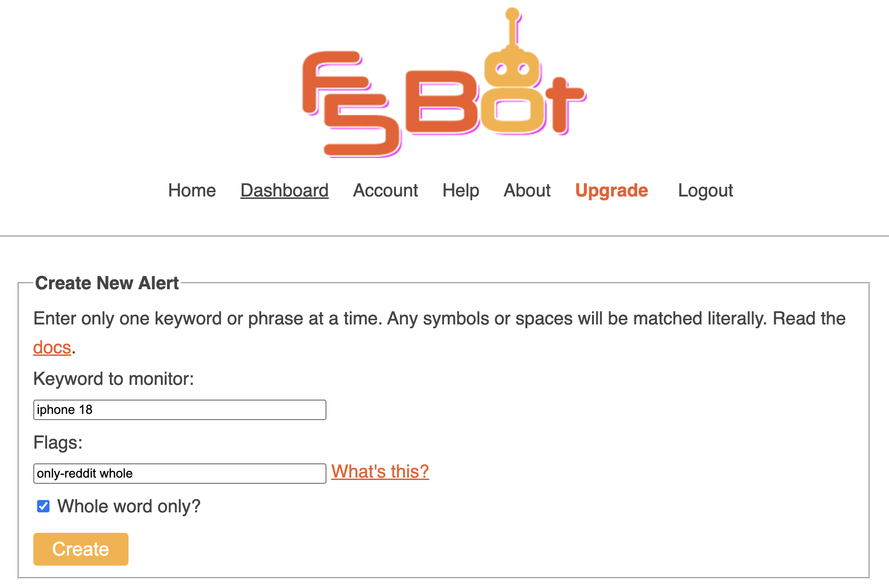
Task: Click the orange Upgrade link
Action: tap(611, 190)
